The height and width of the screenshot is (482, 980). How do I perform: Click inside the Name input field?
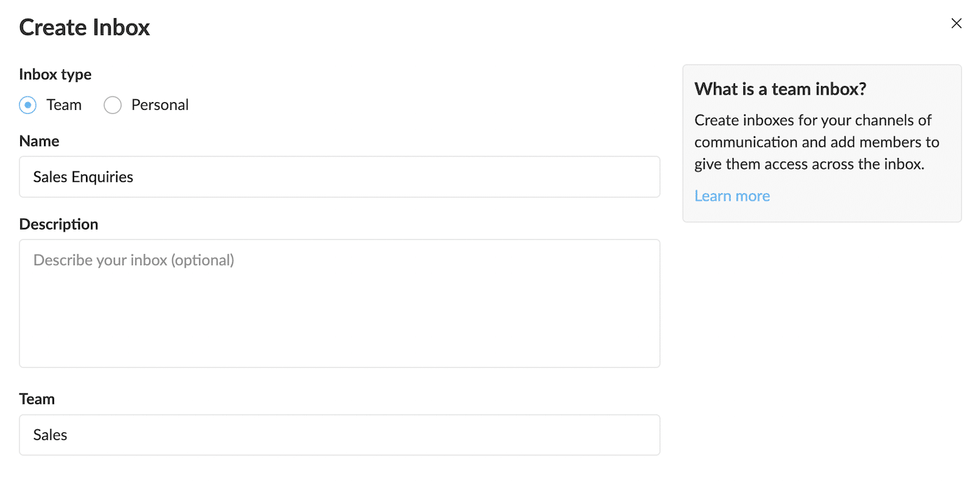coord(339,176)
